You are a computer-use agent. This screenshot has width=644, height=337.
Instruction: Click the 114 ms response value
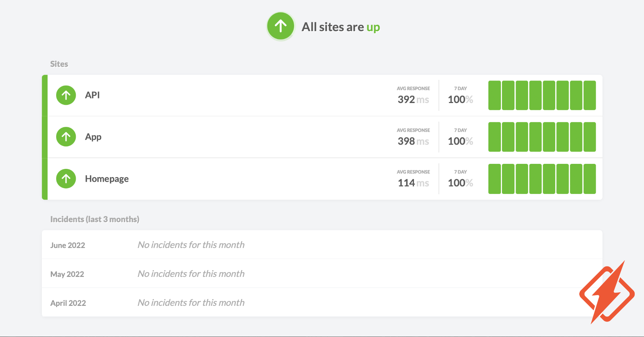(413, 183)
